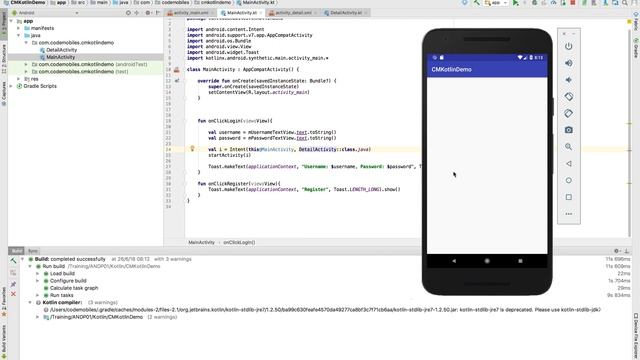
Task: Tap the phone's on-screen recents button
Action: [x=520, y=261]
